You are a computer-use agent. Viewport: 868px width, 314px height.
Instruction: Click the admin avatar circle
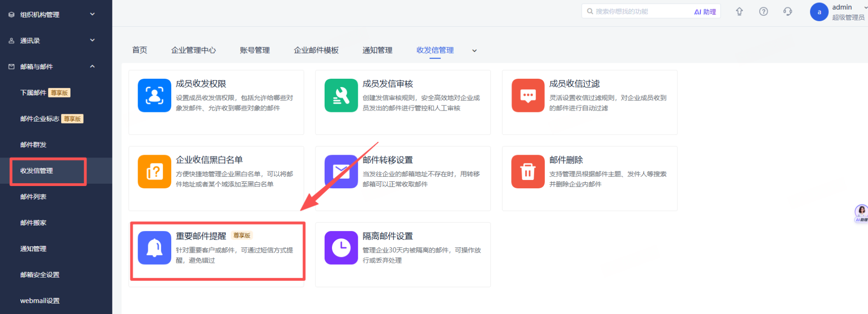point(819,12)
